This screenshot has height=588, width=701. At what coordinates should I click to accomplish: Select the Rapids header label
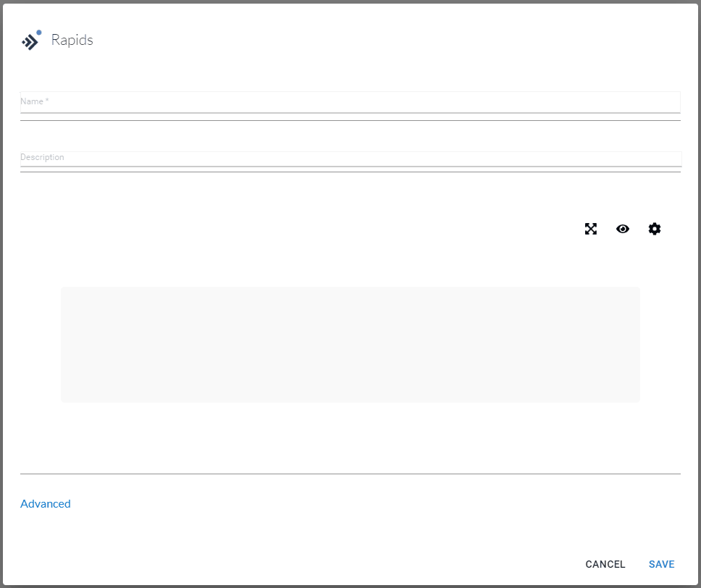72,40
